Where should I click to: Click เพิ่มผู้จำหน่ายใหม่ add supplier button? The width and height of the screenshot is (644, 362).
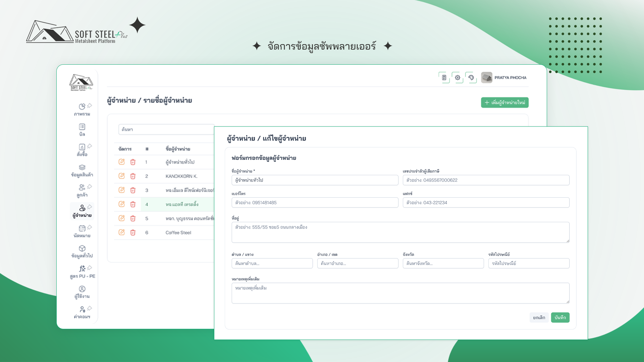click(x=504, y=103)
